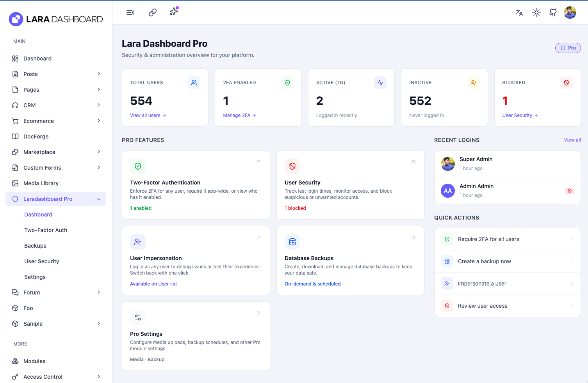Collapse the Laradashboard Pro menu

(x=56, y=199)
